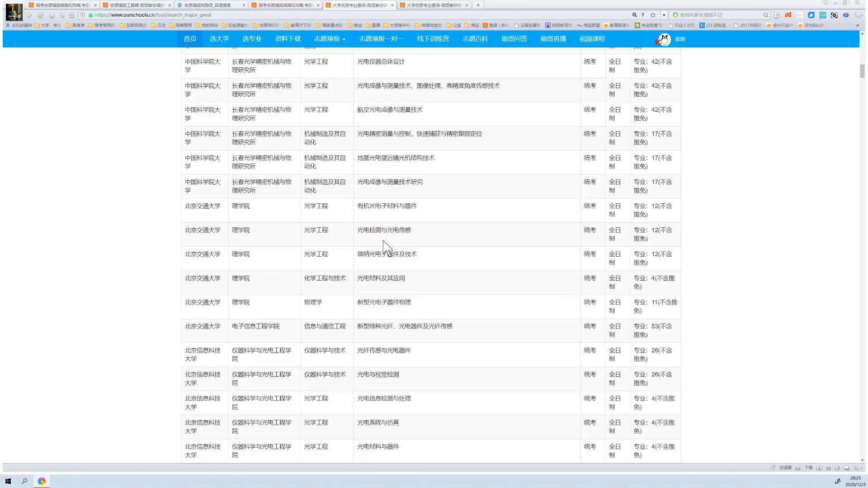Image resolution: width=868 pixels, height=488 pixels.
Task: Go to the browser home page
Action: pos(52,15)
